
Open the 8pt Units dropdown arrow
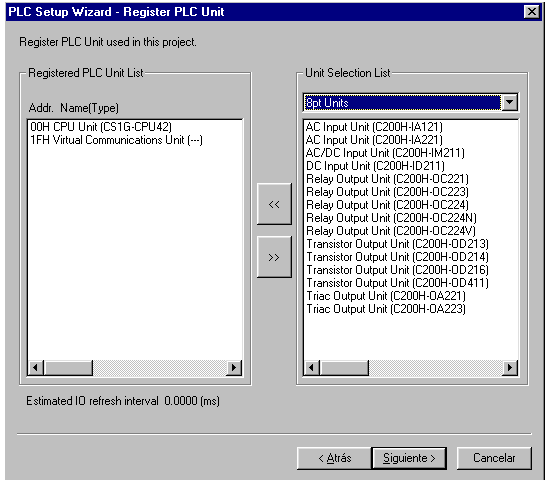pyautogui.click(x=510, y=102)
